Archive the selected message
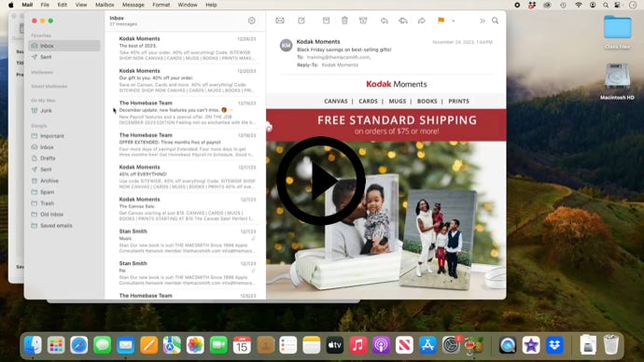644x362 pixels. tap(326, 21)
